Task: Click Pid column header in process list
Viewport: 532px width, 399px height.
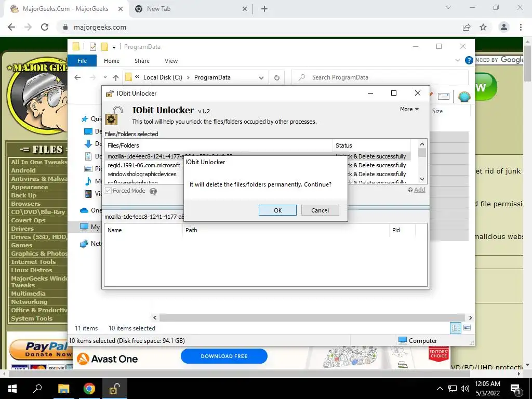Action: pyautogui.click(x=402, y=230)
